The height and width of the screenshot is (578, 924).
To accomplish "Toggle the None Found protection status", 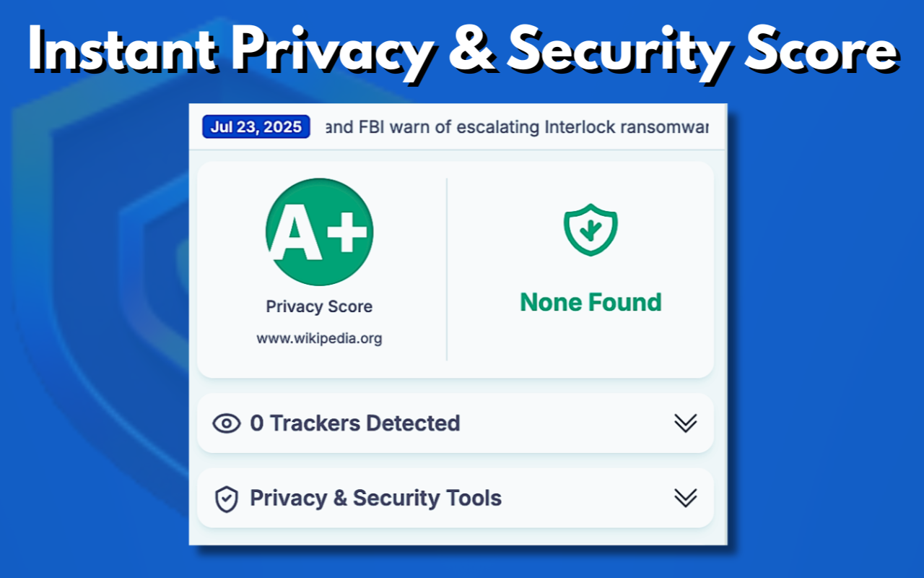I will [590, 302].
